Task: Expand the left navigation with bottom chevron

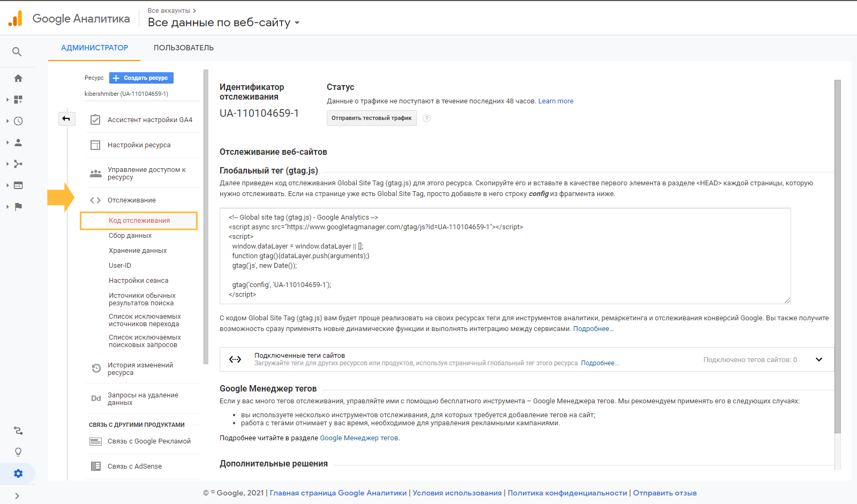Action: click(x=17, y=496)
